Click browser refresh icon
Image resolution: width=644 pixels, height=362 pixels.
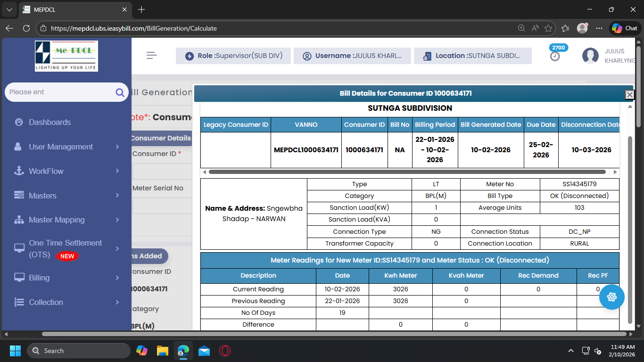[x=26, y=28]
